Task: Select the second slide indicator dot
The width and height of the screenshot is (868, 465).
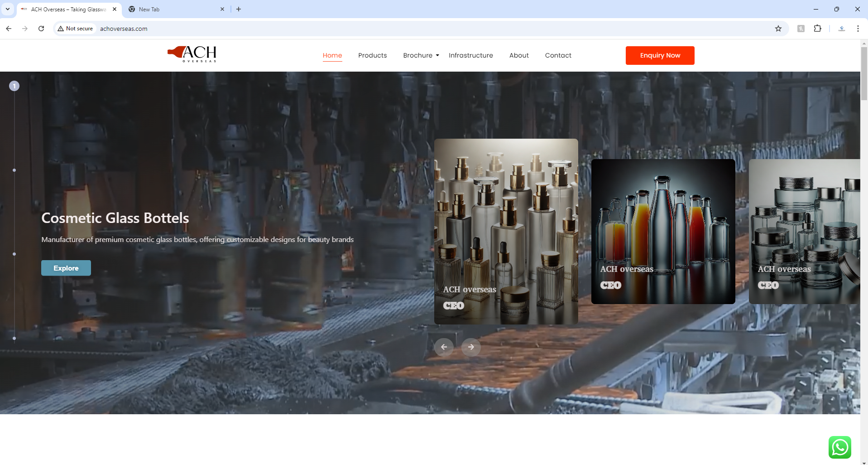Action: pos(14,170)
